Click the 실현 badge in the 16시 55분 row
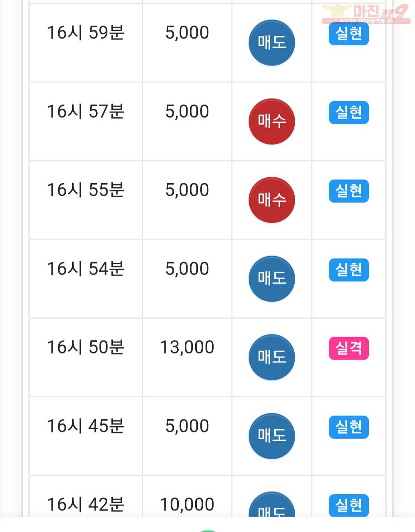This screenshot has height=532, width=415. click(349, 191)
